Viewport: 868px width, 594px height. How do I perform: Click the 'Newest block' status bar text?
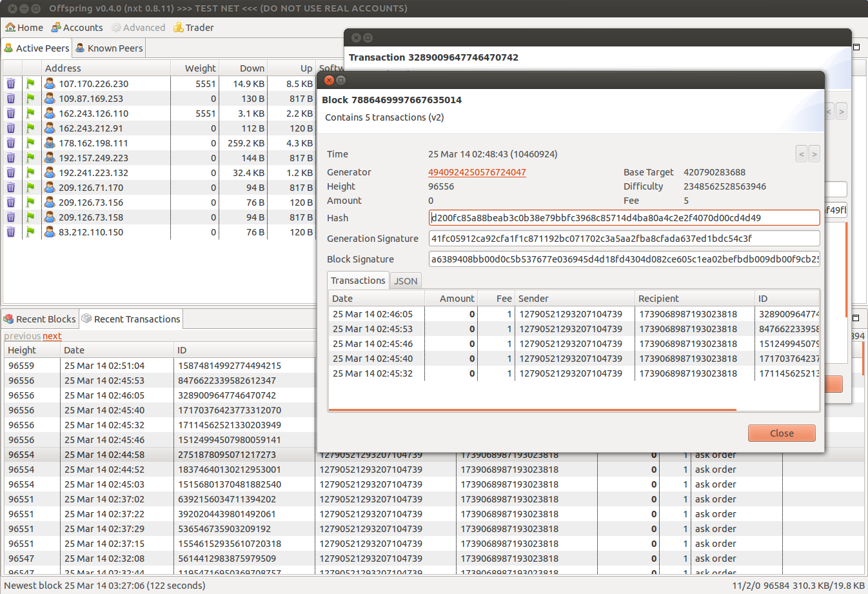[104, 586]
